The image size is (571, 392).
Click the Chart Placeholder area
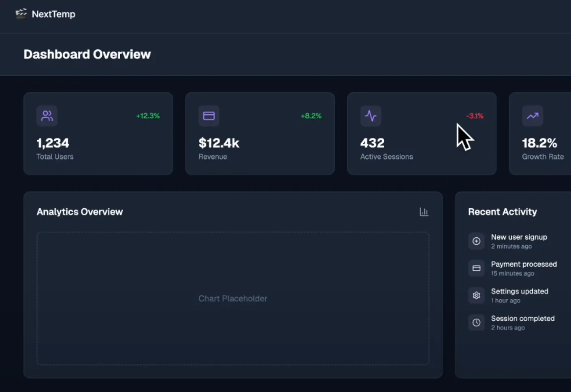pyautogui.click(x=233, y=298)
